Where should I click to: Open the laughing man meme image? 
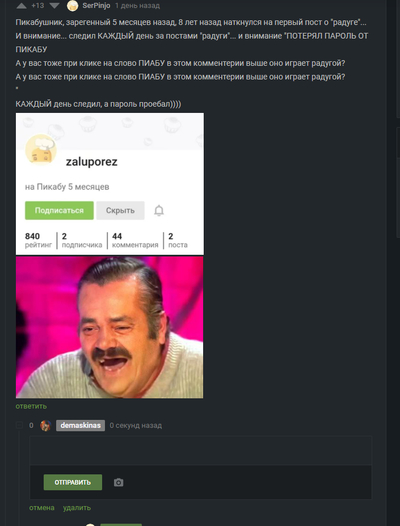click(109, 327)
